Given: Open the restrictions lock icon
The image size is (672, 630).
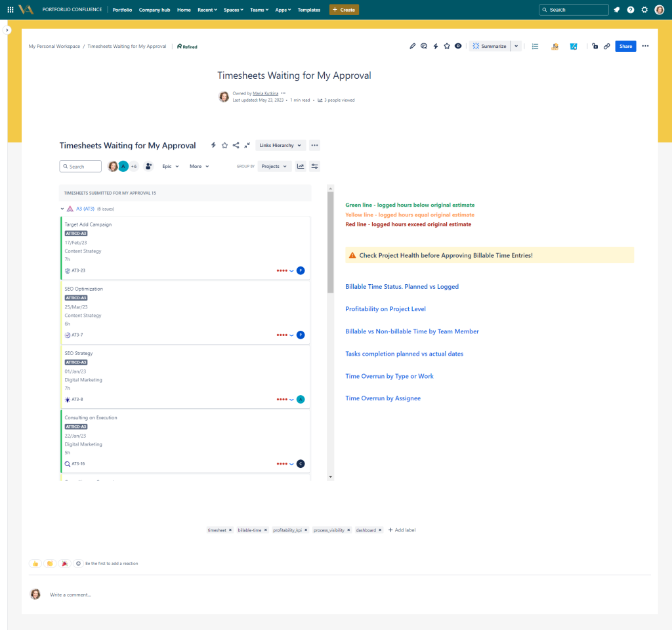Looking at the screenshot, I should (x=595, y=46).
